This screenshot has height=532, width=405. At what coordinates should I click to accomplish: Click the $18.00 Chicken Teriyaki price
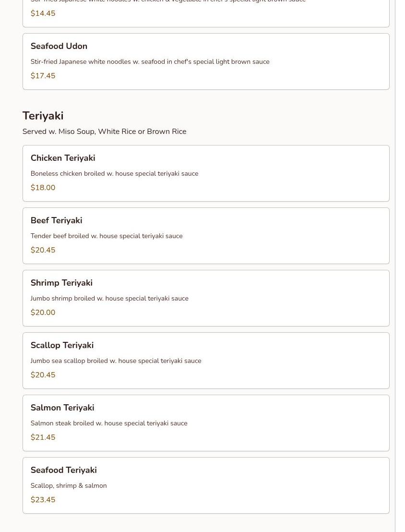(x=43, y=188)
